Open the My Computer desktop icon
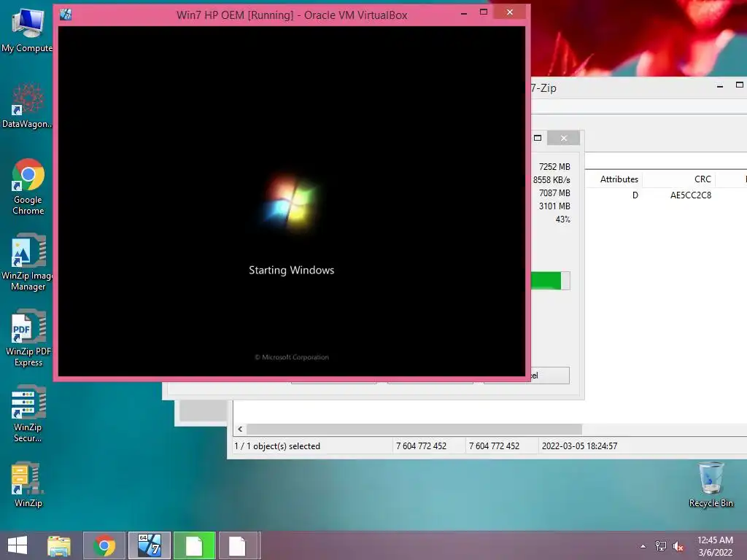This screenshot has height=560, width=747. (x=27, y=29)
